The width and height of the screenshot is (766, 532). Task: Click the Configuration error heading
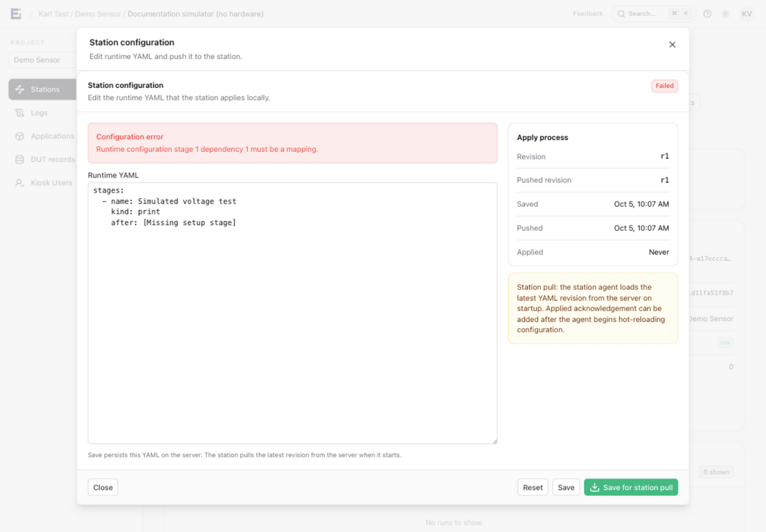coord(130,137)
